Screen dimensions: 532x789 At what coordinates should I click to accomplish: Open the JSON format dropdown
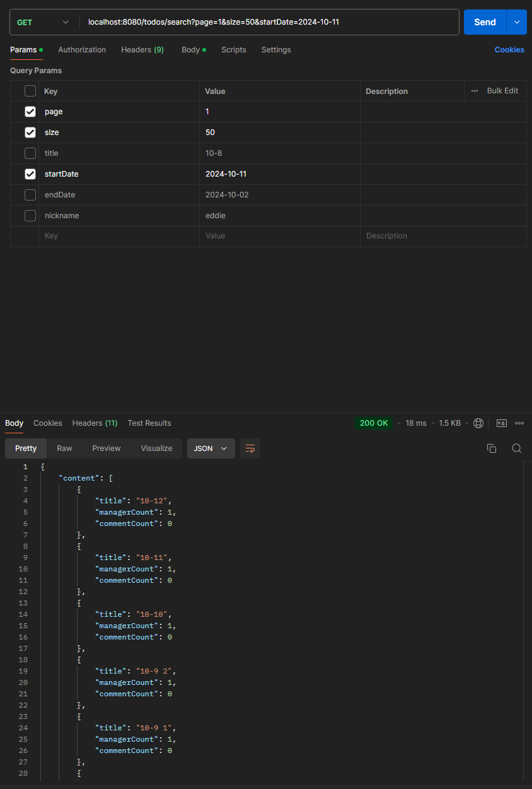click(x=211, y=448)
